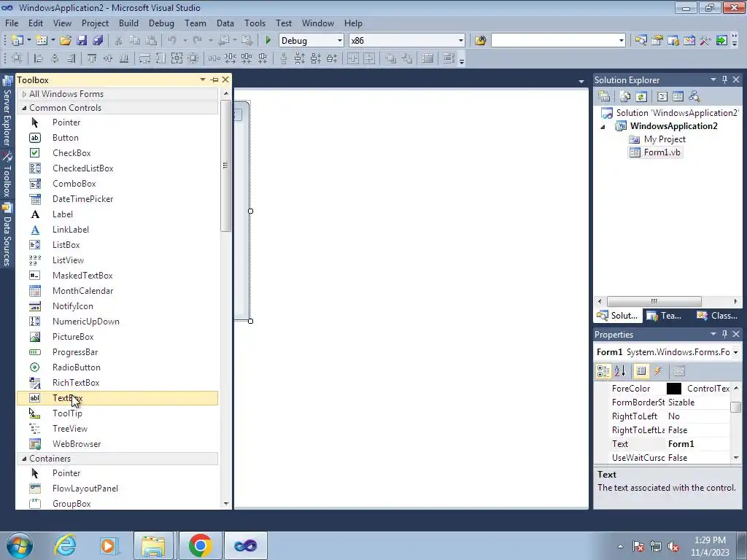Open the Project menu
747x560 pixels.
[95, 23]
